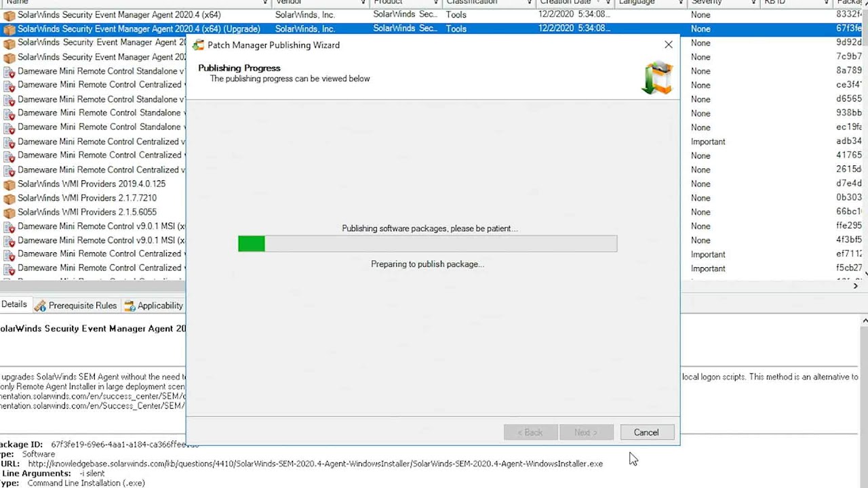This screenshot has height=488, width=868.
Task: Click the package ID cell starting with 0b303
Action: pos(850,198)
